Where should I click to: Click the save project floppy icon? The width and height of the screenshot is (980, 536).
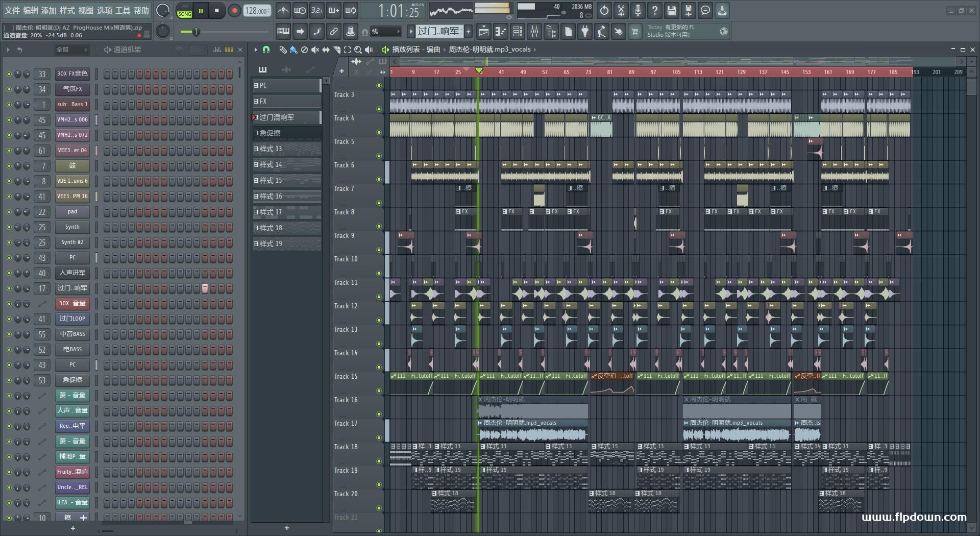tap(672, 10)
